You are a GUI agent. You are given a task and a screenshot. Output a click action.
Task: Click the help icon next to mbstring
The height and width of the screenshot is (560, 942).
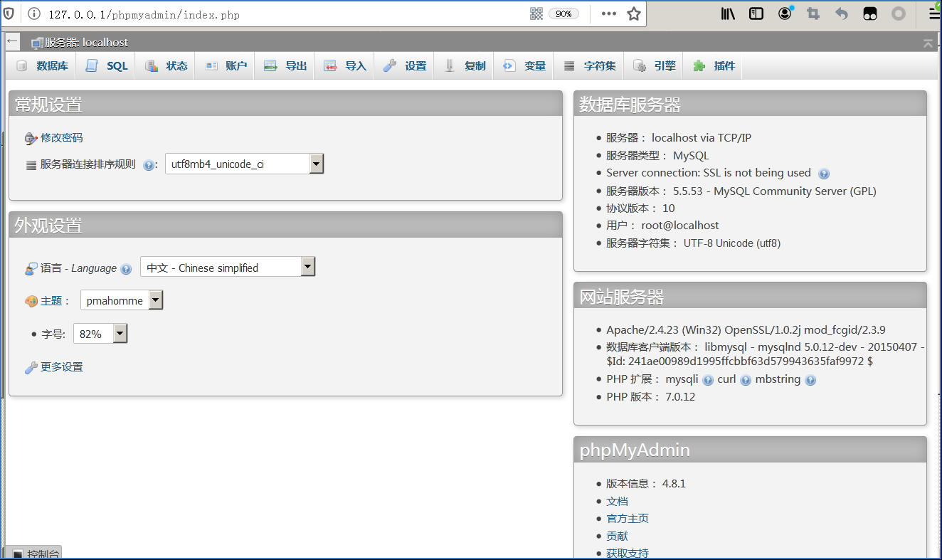810,380
